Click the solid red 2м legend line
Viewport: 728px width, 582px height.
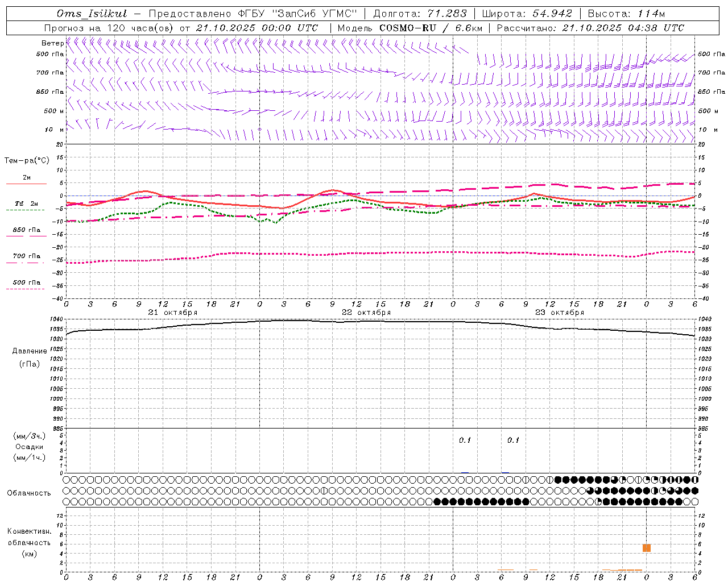coord(26,184)
